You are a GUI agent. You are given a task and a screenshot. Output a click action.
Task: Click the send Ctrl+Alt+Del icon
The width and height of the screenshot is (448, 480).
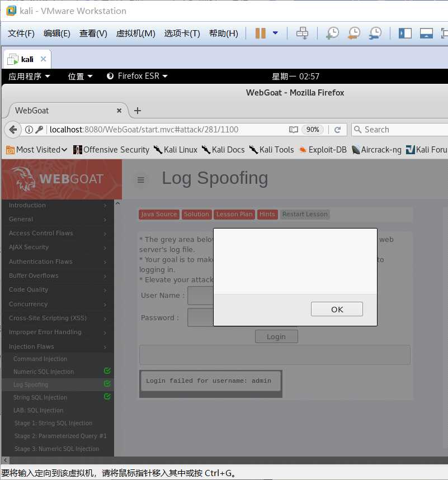302,33
